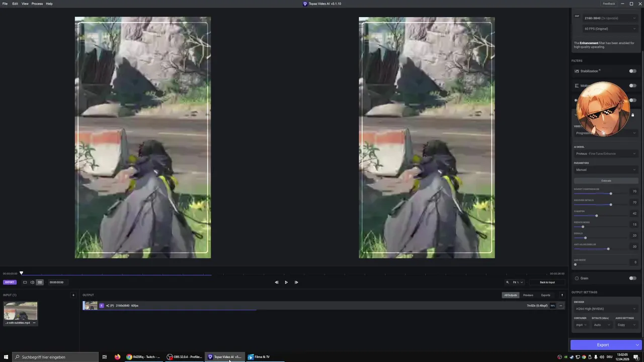644x362 pixels.
Task: Click the output row thumbnail
Action: point(90,305)
